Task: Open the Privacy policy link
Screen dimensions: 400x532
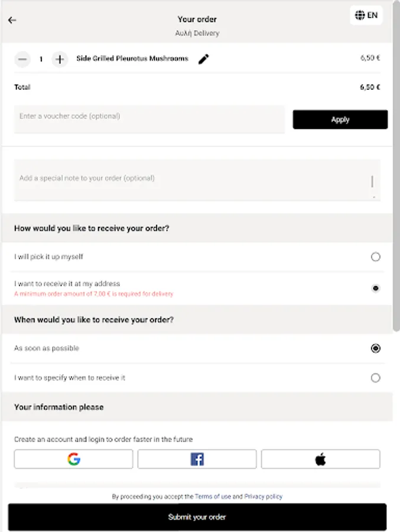Action: pyautogui.click(x=263, y=497)
